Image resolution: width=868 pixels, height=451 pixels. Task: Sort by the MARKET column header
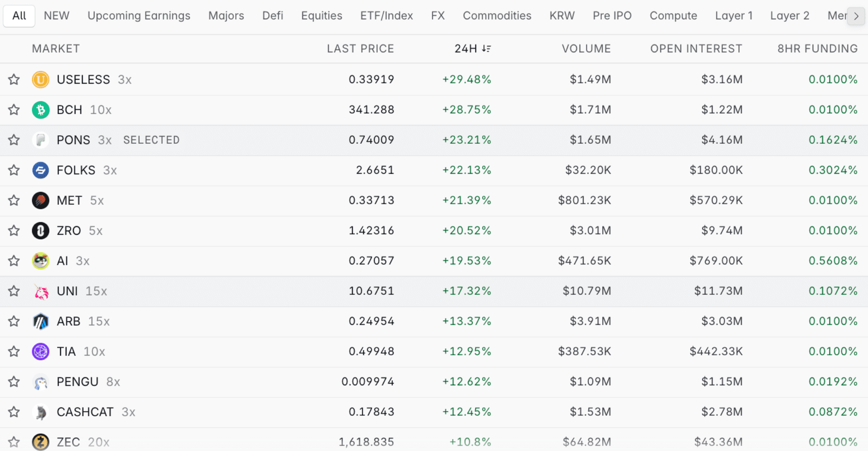[56, 48]
